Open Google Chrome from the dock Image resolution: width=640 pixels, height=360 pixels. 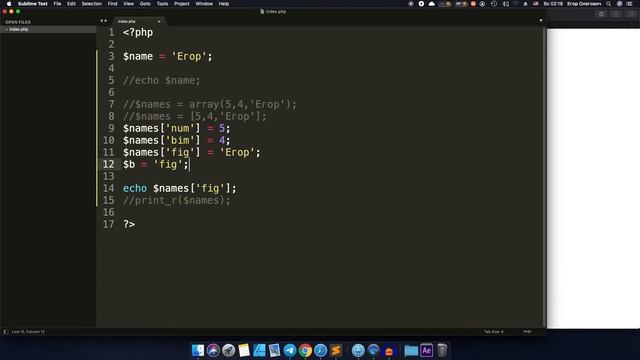point(305,350)
